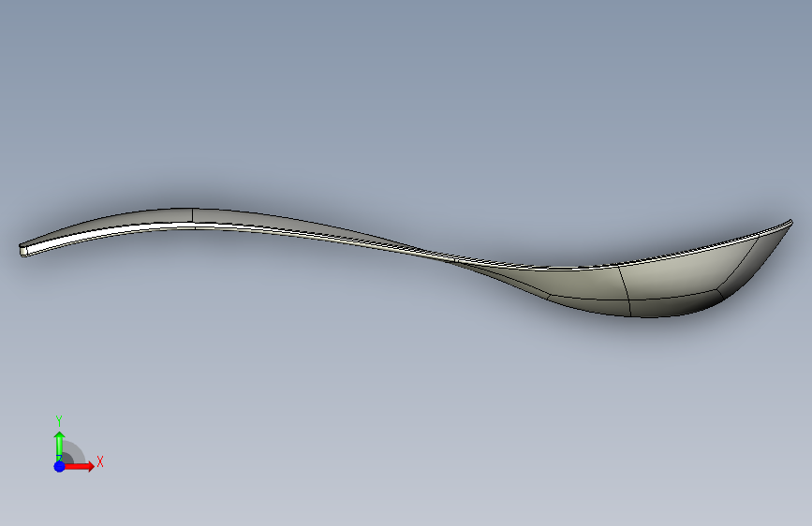The height and width of the screenshot is (526, 812).
Task: Click the blue Z axis ball of the triad
Action: pyautogui.click(x=60, y=466)
